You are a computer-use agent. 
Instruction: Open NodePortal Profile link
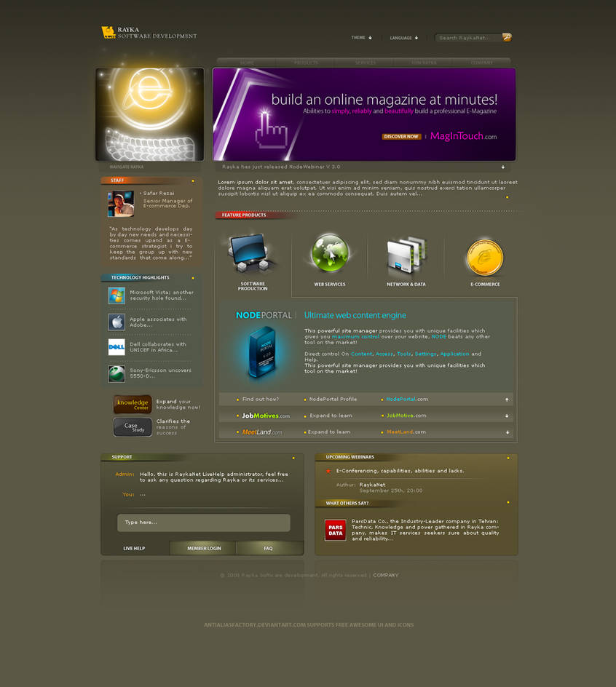[x=333, y=399]
